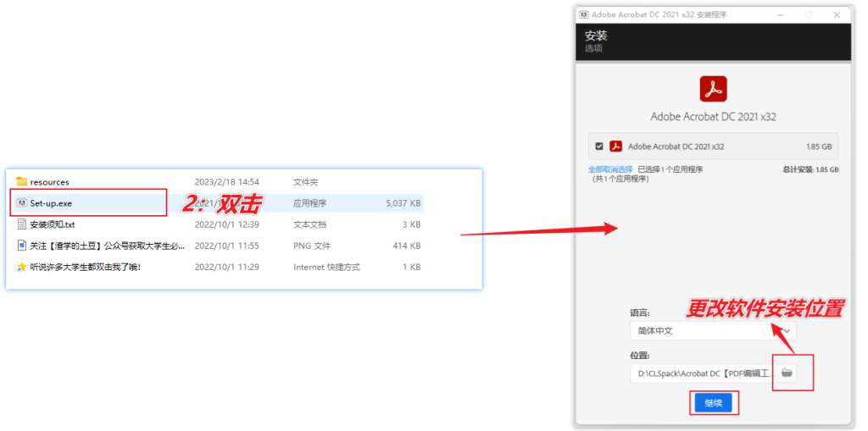Click the 继续 continue button
This screenshot has width=868, height=431.
click(714, 403)
